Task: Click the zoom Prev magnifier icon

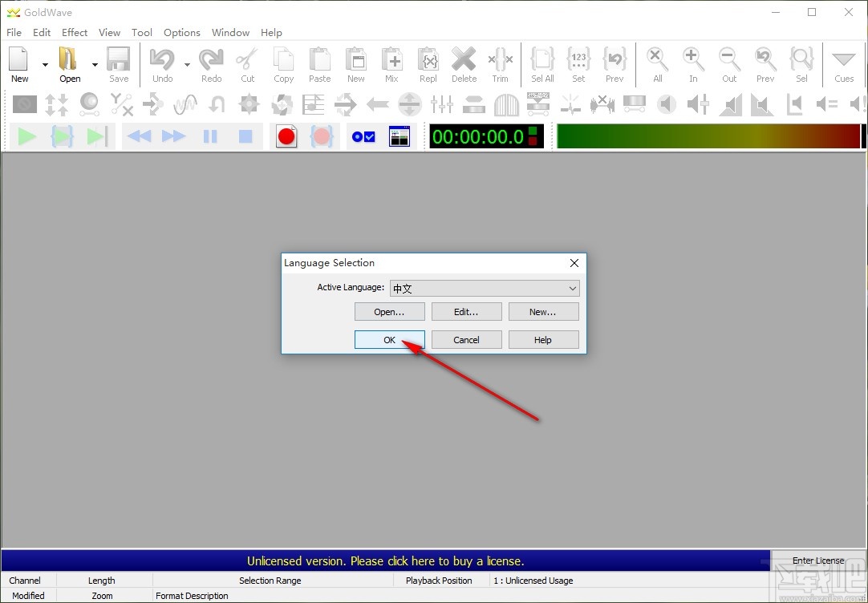Action: tap(765, 59)
